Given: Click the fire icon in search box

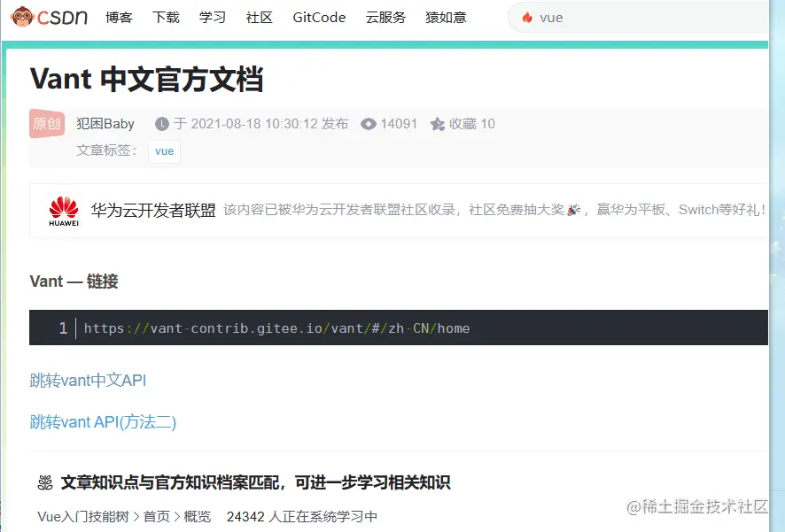Looking at the screenshot, I should coord(527,18).
